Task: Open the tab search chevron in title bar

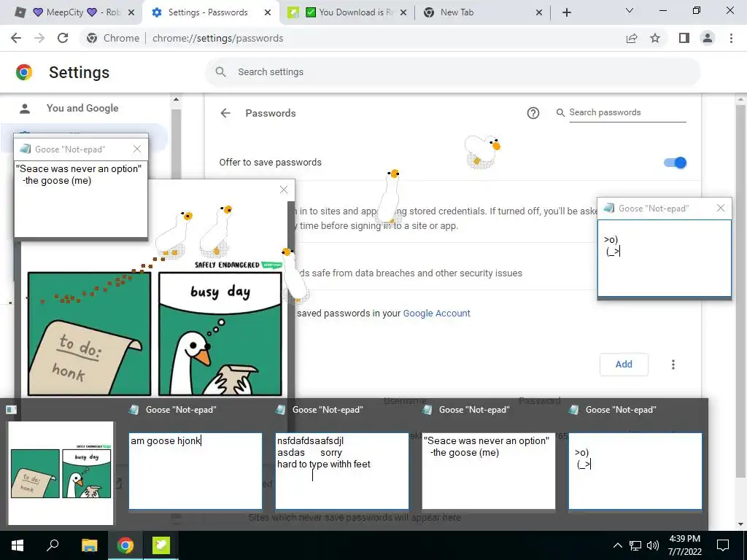Action: click(630, 10)
